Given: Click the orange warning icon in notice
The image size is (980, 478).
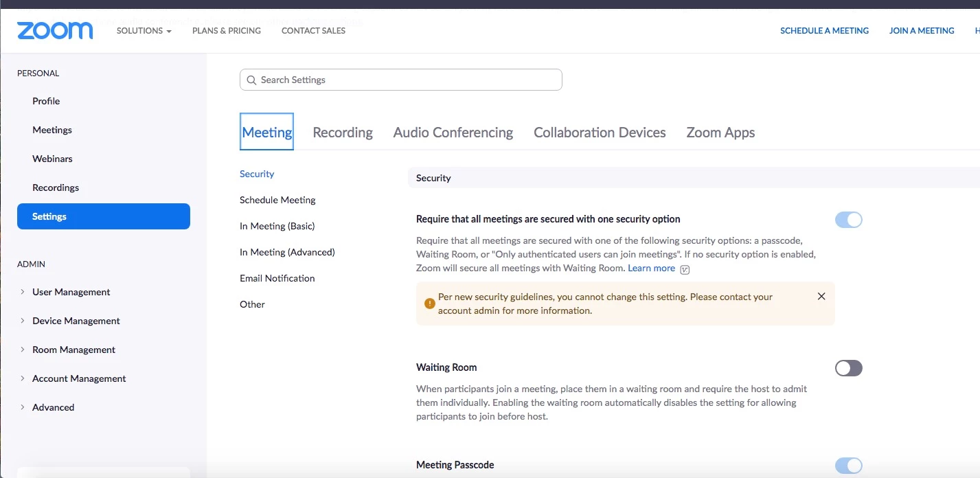Looking at the screenshot, I should [x=429, y=304].
